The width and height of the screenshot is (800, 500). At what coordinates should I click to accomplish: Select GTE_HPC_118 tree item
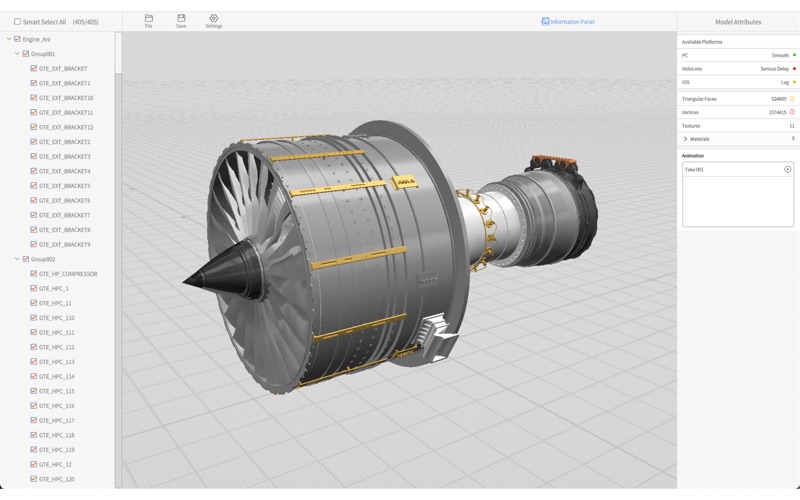point(57,435)
